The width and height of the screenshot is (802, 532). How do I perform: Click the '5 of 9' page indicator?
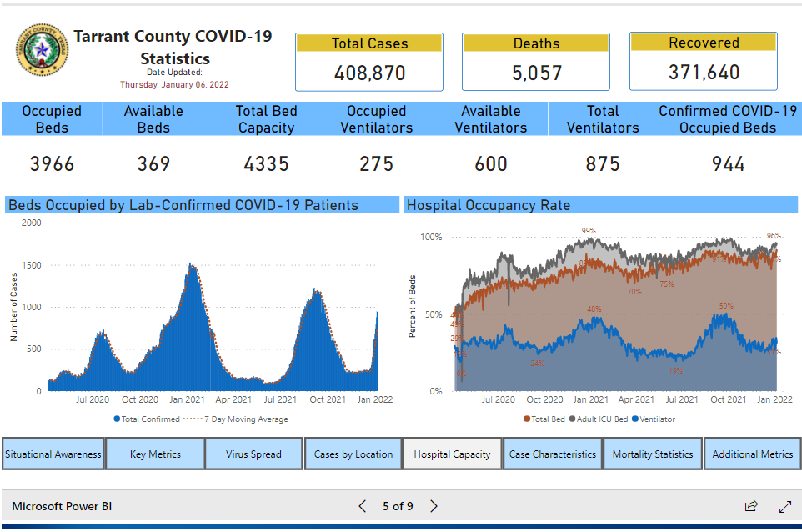point(398,506)
